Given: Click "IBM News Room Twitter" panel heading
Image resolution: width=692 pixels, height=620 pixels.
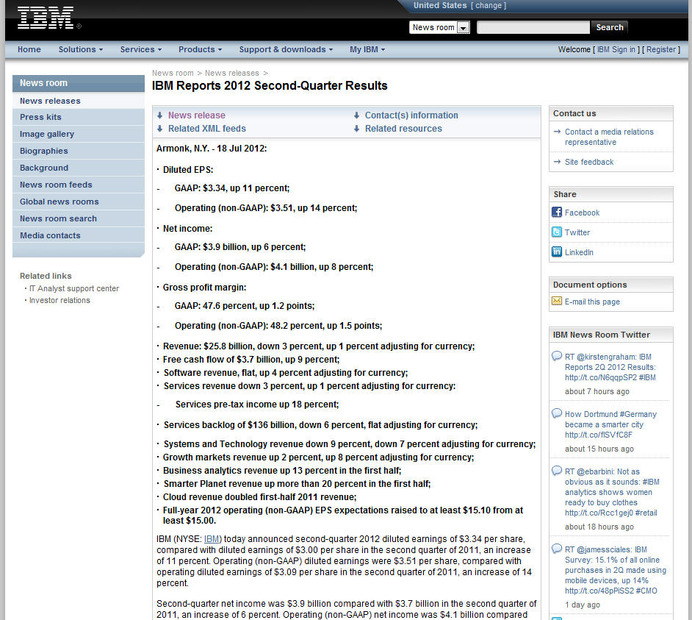Looking at the screenshot, I should (x=602, y=335).
